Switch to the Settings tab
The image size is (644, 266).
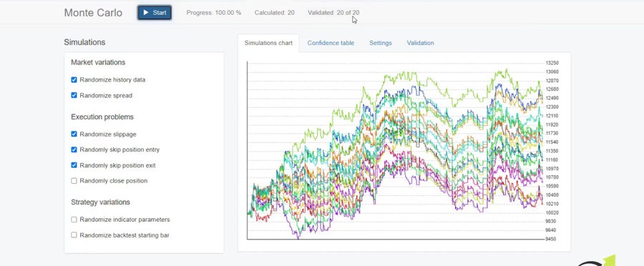[381, 43]
